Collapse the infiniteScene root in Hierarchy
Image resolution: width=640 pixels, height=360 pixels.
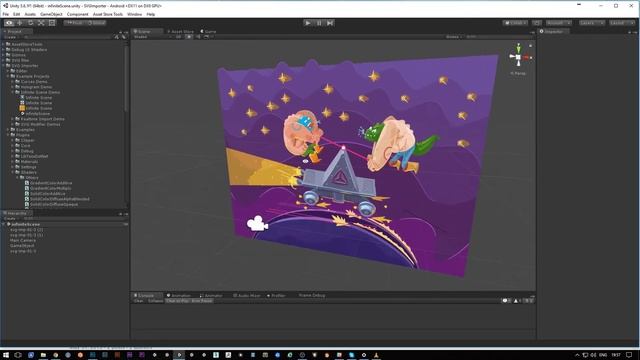[x=4, y=224]
